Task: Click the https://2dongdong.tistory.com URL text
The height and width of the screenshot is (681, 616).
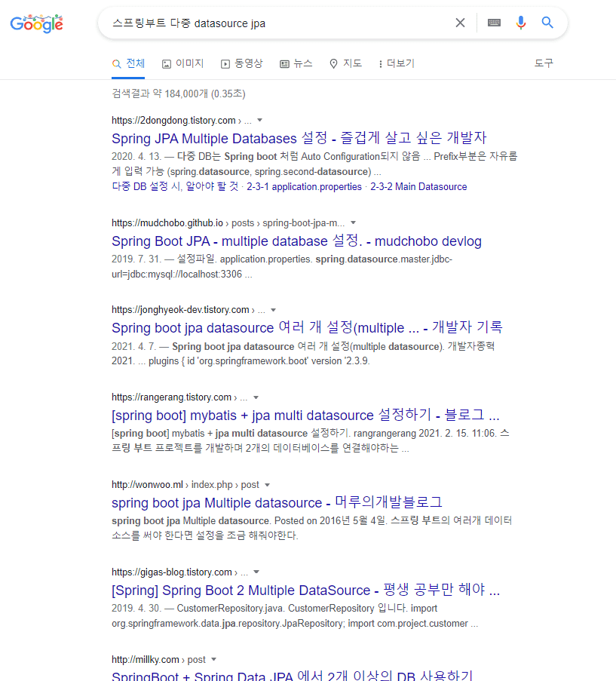Action: coord(173,121)
